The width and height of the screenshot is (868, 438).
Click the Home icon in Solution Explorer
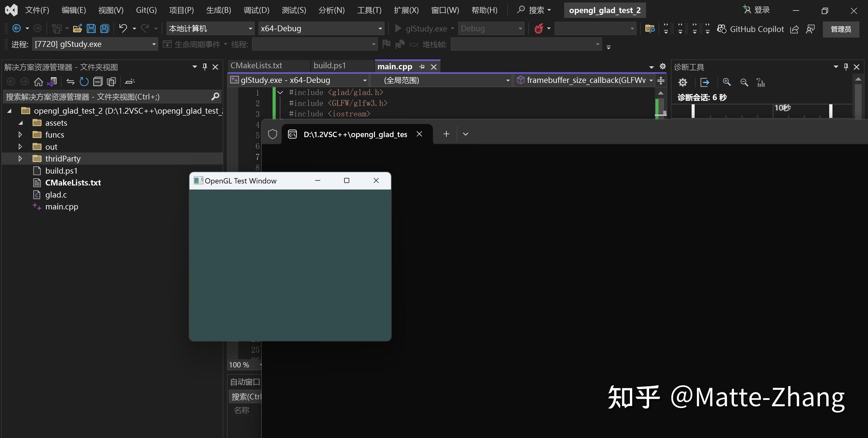pos(38,81)
